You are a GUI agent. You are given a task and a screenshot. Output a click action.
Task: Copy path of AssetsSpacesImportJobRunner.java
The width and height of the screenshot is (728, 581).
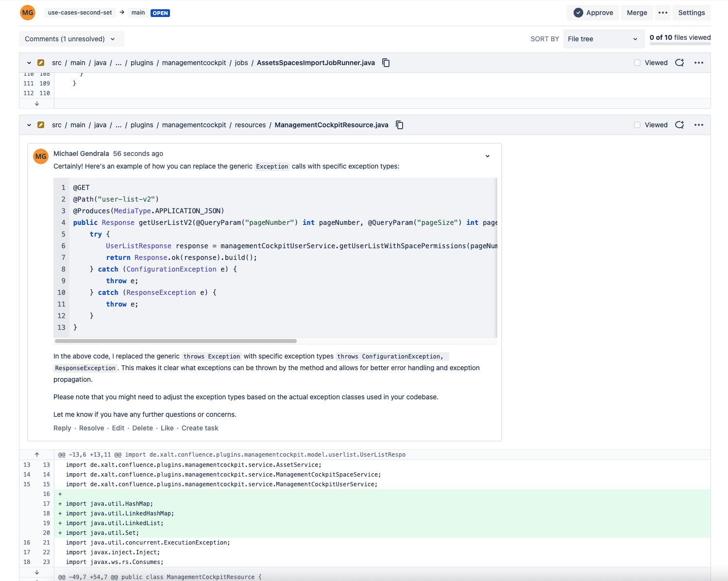386,63
